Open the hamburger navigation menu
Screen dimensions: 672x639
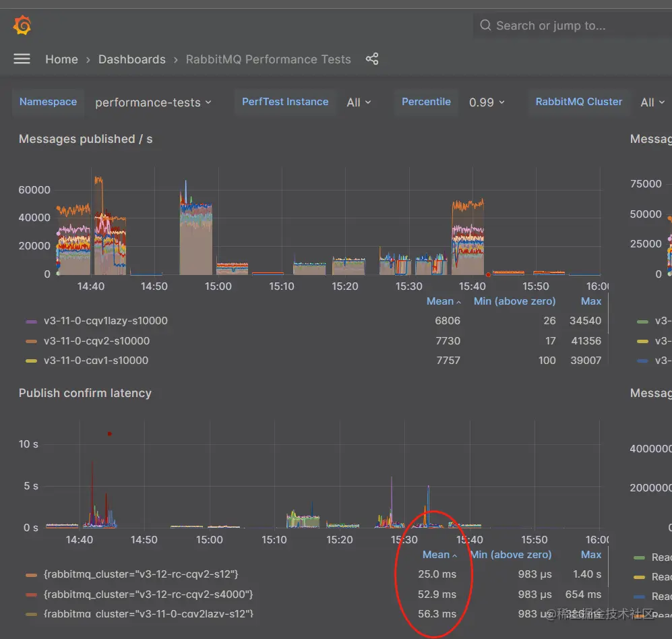click(x=22, y=59)
